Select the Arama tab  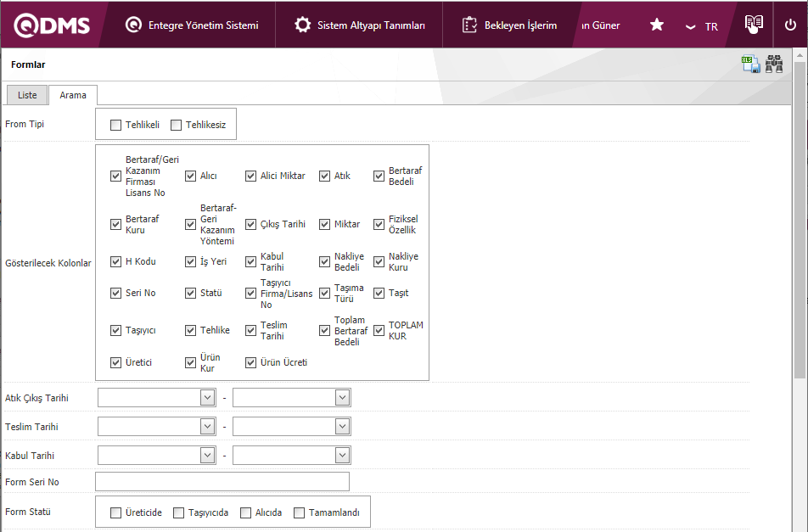73,95
